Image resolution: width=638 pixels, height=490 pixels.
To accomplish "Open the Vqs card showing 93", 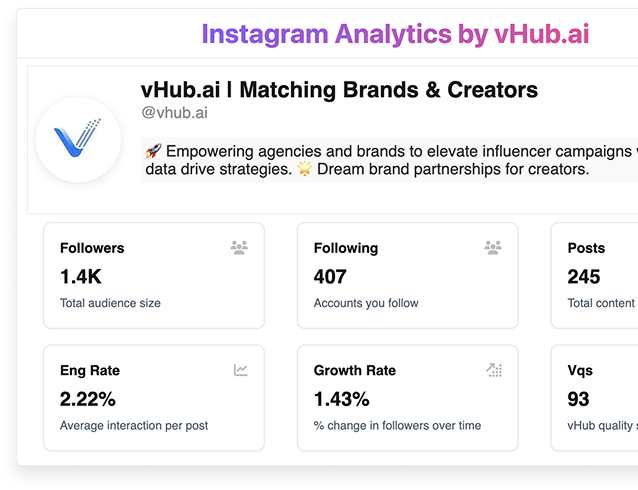I will (594, 398).
